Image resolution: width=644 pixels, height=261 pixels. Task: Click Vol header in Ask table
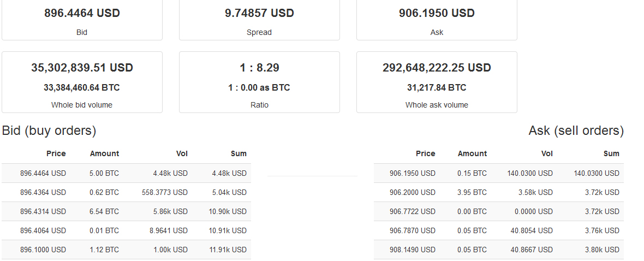coord(546,153)
